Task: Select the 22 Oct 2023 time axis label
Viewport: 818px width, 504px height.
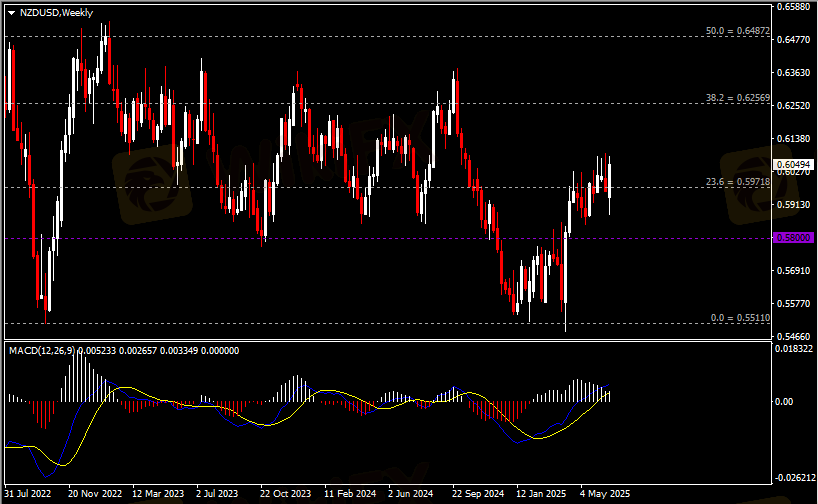Action: tap(286, 494)
